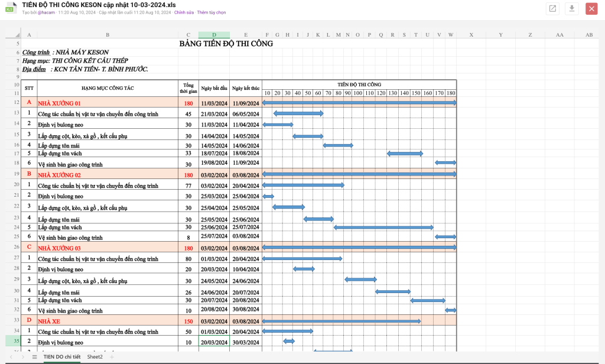Screen dimensions: 605x364
Task: Click Lắp dựng tôn mái in row 16
Action: pos(108,145)
